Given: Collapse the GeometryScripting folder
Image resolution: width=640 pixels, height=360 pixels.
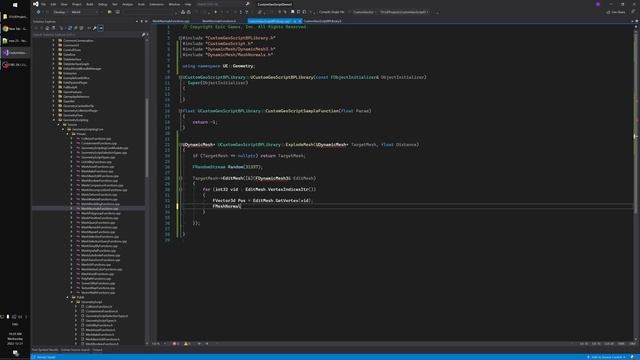Looking at the screenshot, I should (x=54, y=120).
